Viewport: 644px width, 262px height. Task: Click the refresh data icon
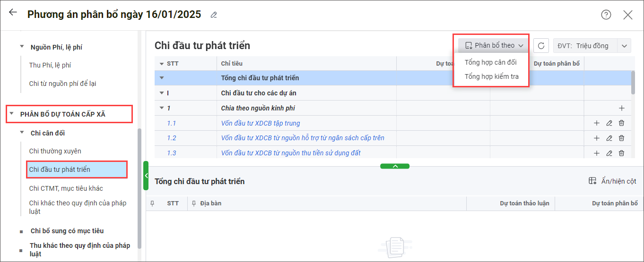[541, 46]
